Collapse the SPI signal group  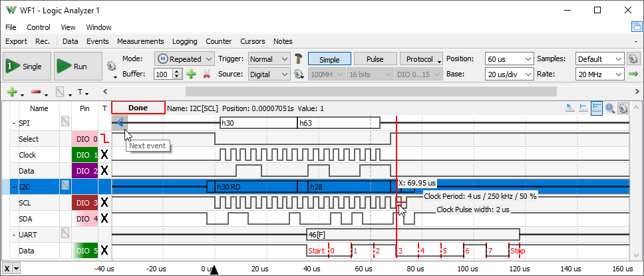[14, 123]
